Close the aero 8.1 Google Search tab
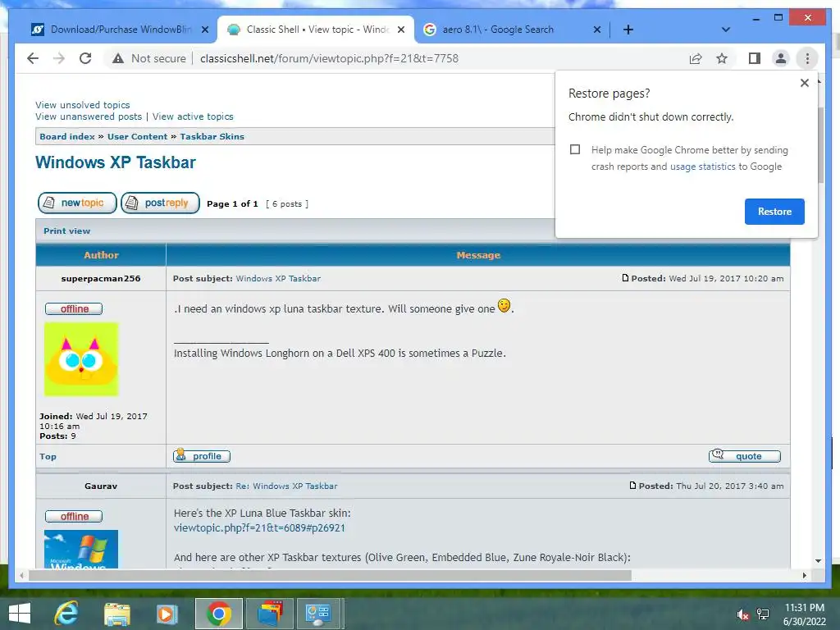840x630 pixels. pos(597,30)
